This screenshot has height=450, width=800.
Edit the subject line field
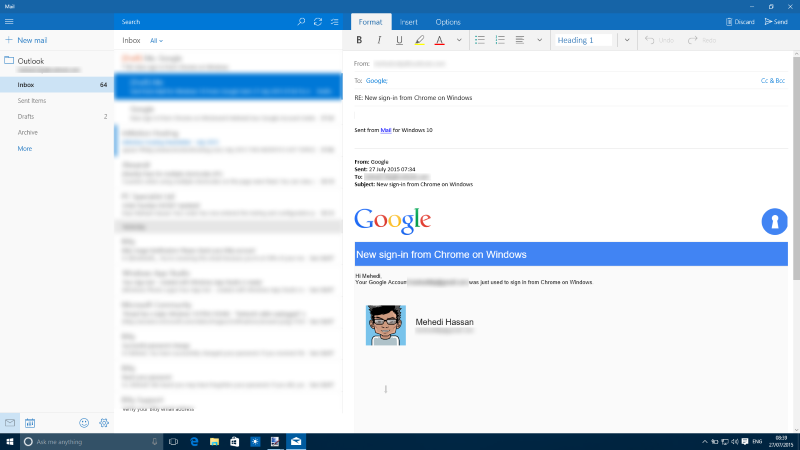[570, 98]
